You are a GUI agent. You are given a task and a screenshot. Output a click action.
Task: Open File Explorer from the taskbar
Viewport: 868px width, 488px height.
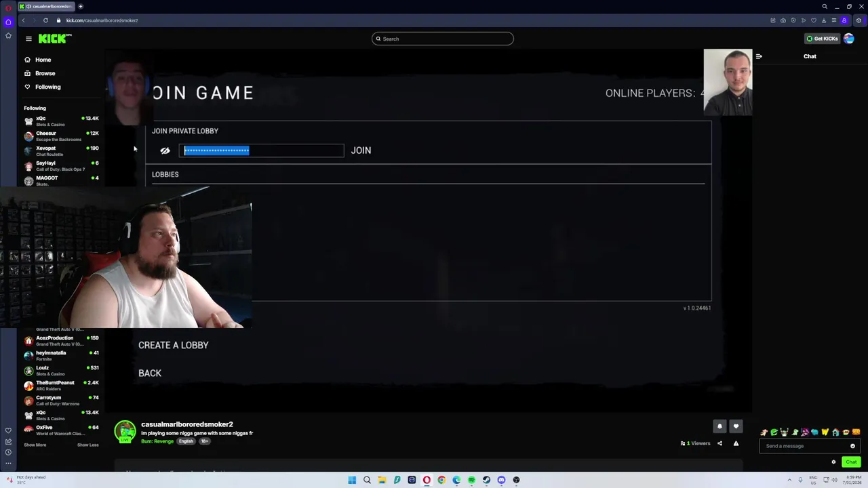[x=382, y=480]
